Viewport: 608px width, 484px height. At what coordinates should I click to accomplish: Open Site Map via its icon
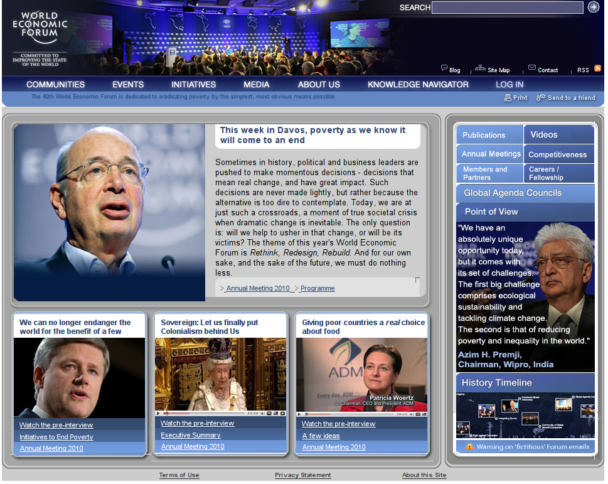tap(479, 69)
